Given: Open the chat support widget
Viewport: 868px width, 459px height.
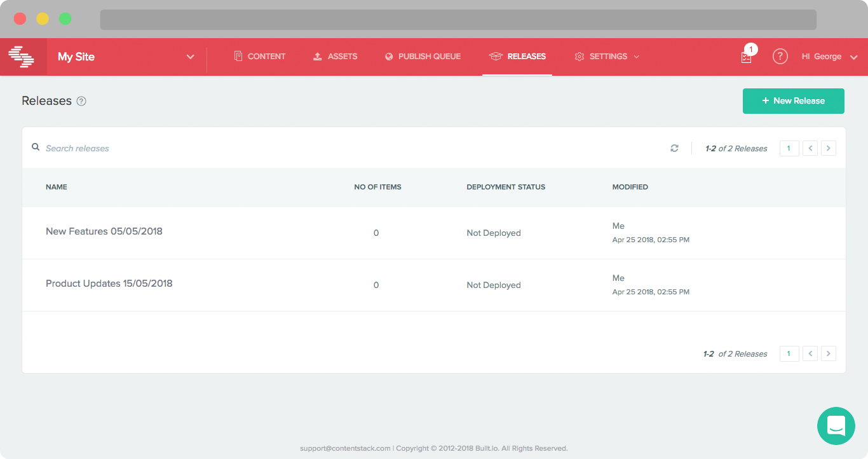Looking at the screenshot, I should point(836,426).
